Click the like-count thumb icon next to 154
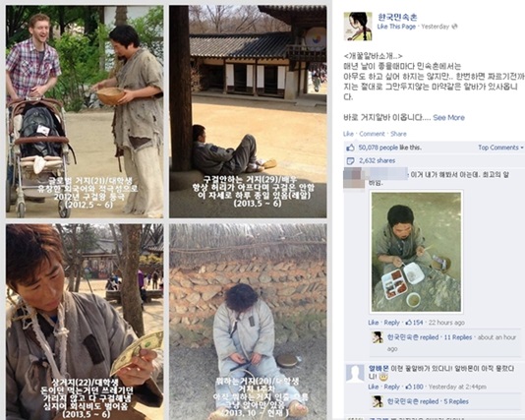Image resolution: width=525 pixels, height=420 pixels. pos(408,323)
